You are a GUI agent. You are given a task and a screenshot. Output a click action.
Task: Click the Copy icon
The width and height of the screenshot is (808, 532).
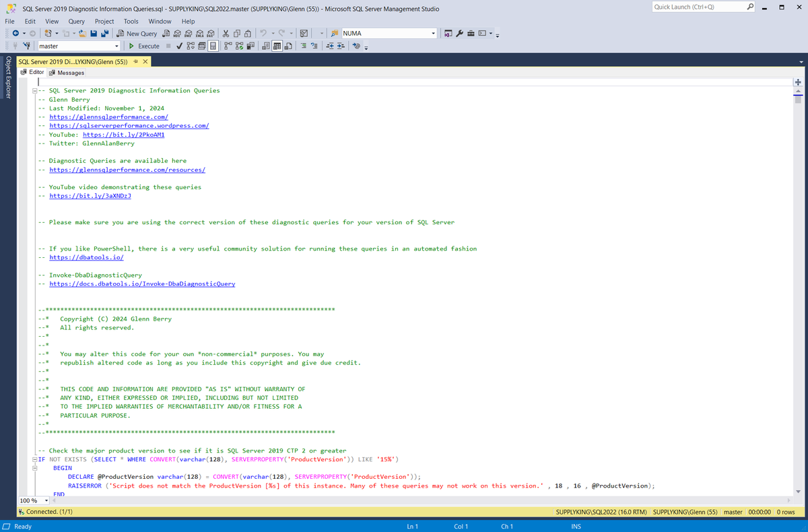(x=236, y=33)
